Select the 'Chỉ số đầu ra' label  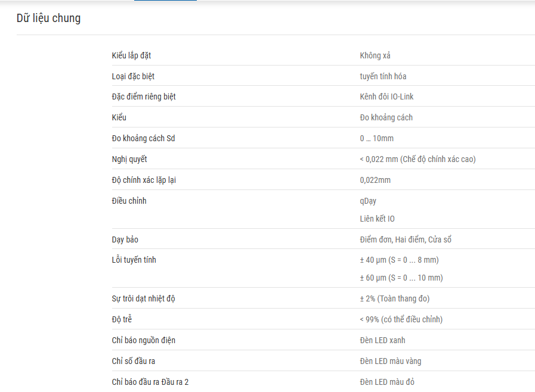pos(134,361)
